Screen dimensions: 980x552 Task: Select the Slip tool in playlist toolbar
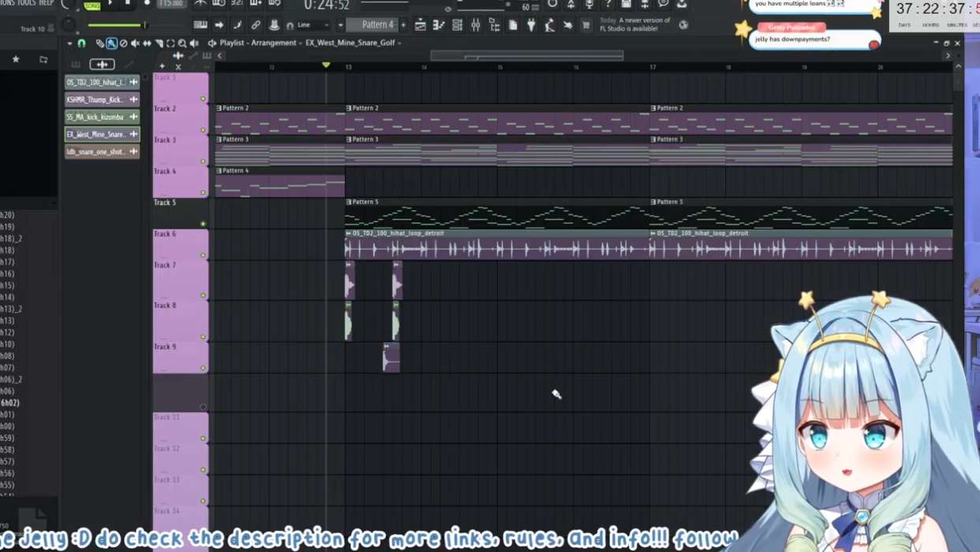(147, 43)
